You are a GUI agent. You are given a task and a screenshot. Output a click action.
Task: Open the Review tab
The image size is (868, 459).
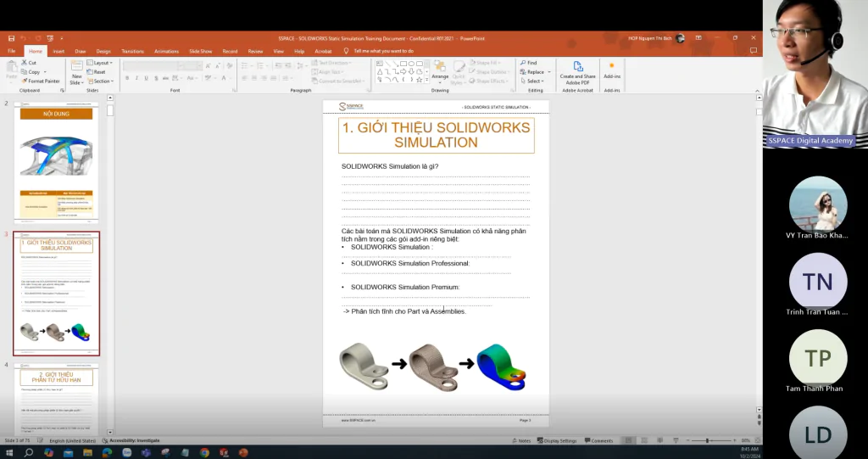coord(255,51)
